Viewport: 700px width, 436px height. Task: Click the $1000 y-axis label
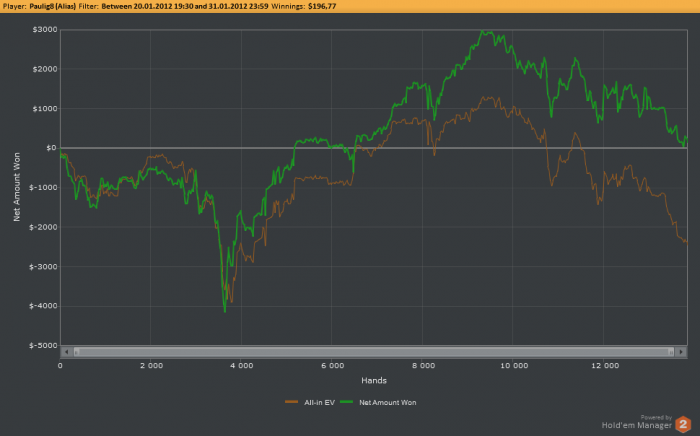coord(45,108)
